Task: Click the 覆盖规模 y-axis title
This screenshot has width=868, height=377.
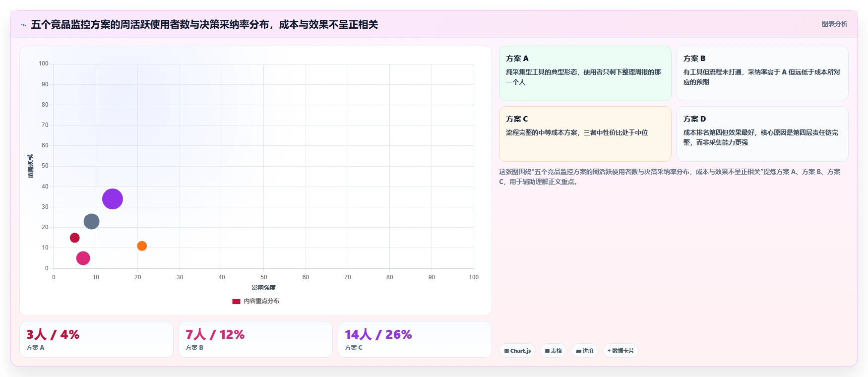Action: (31, 166)
